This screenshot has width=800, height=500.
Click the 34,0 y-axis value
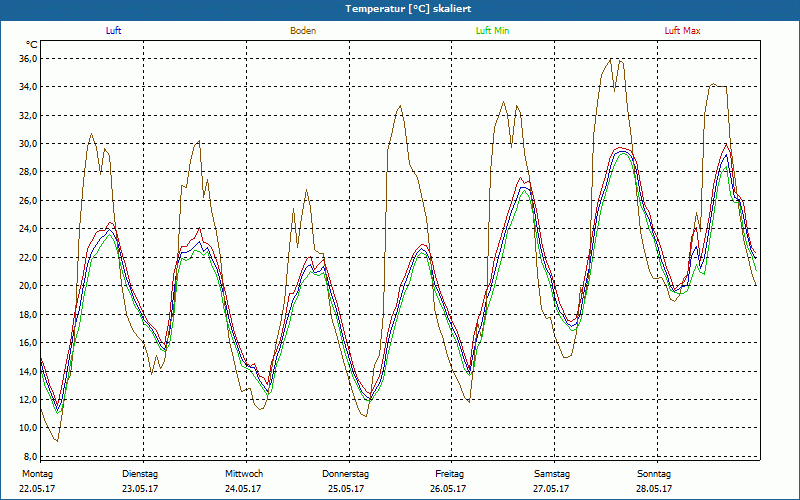[29, 87]
